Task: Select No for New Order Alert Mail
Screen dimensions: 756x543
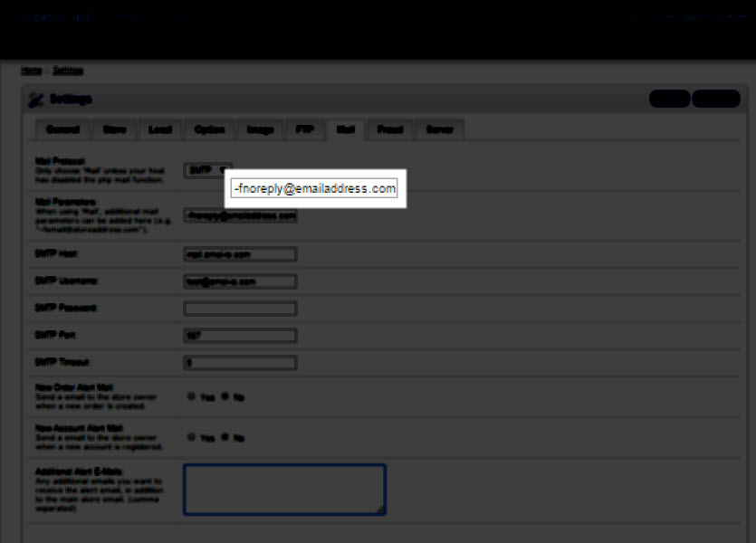Action: (225, 396)
